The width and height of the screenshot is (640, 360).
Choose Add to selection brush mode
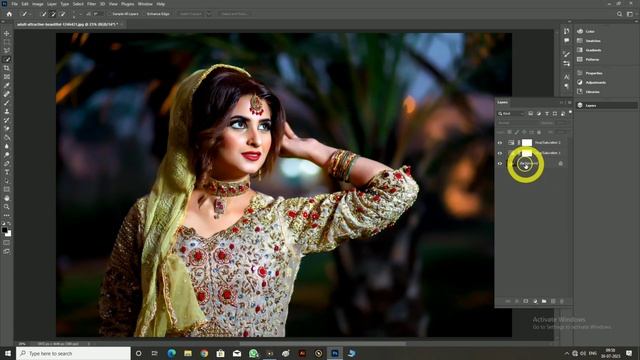point(53,14)
